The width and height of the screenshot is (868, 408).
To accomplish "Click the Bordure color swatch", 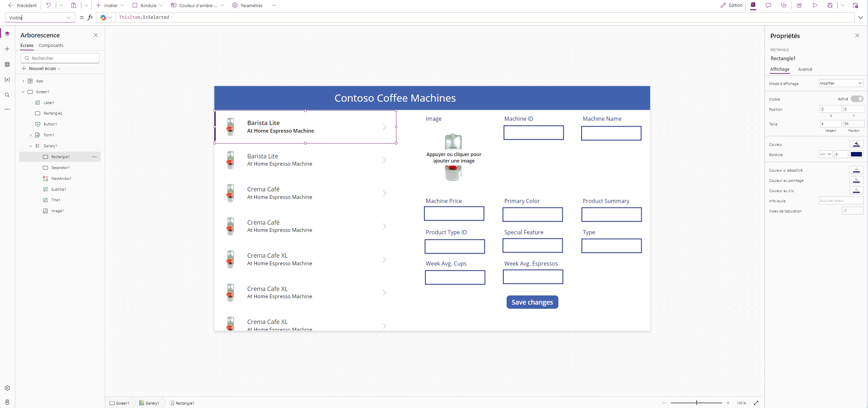I will tap(856, 154).
